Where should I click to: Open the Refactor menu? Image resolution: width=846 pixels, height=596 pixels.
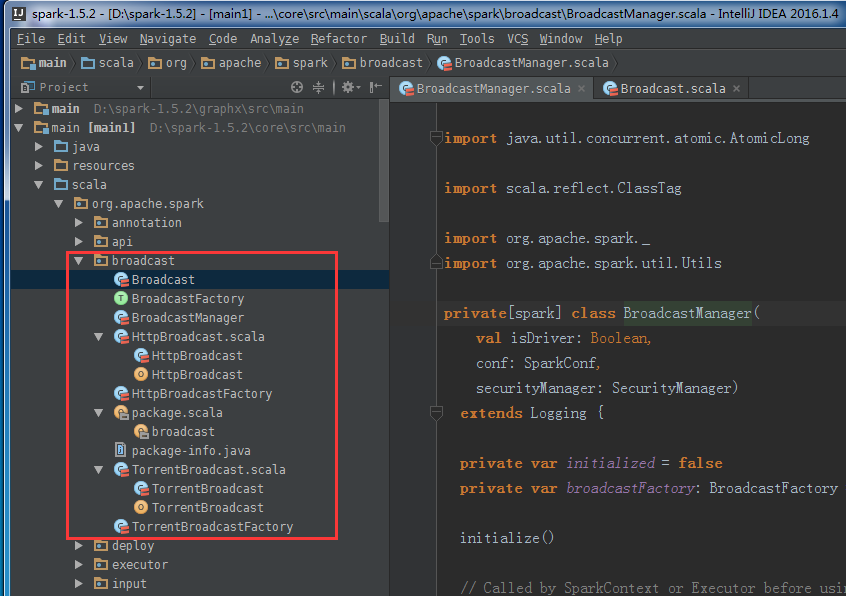coord(338,39)
